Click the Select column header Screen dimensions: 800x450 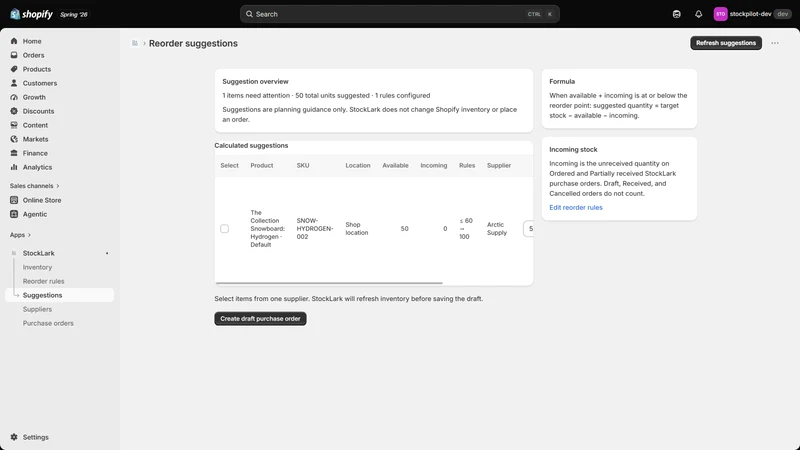(229, 165)
